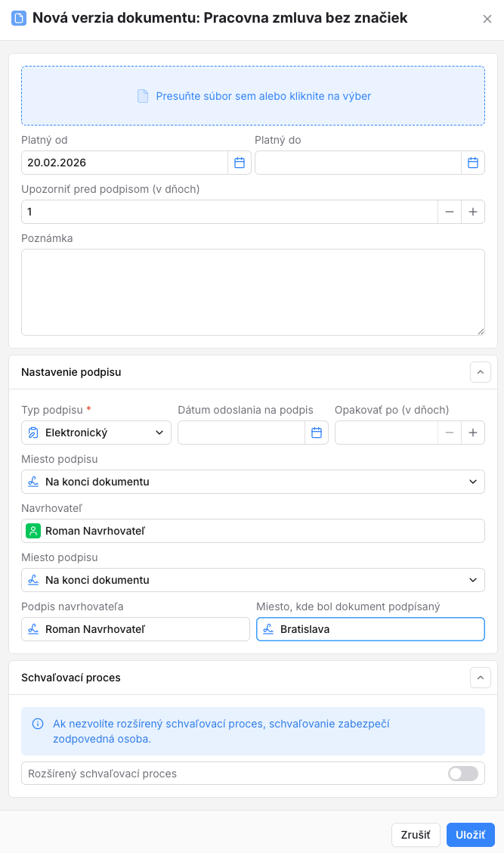Click inside the Poznámka text area
504x853 pixels.
point(253,292)
